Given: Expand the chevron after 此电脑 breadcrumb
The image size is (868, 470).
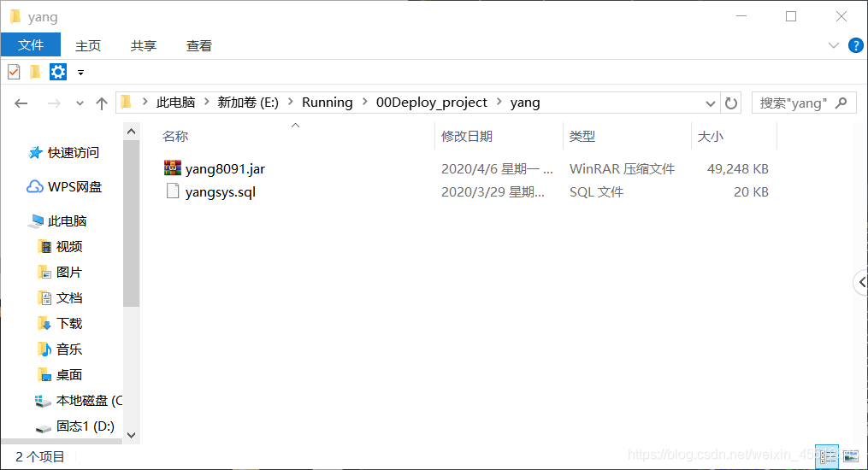Looking at the screenshot, I should coord(206,102).
